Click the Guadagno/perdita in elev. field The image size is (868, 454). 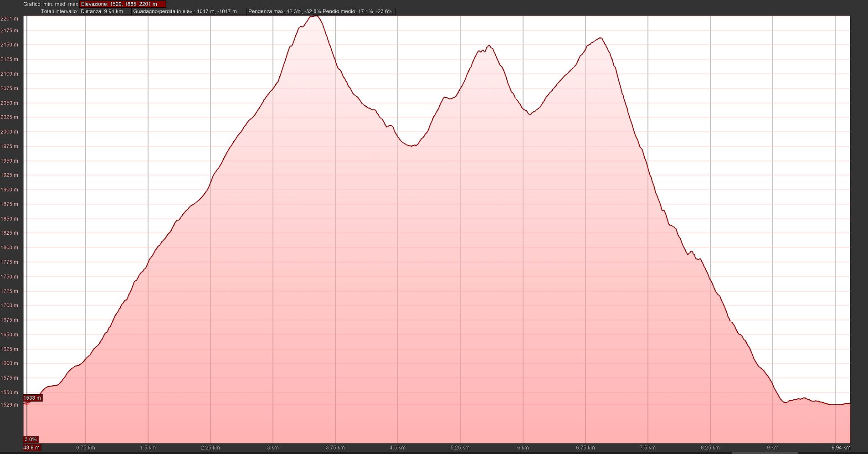point(189,11)
